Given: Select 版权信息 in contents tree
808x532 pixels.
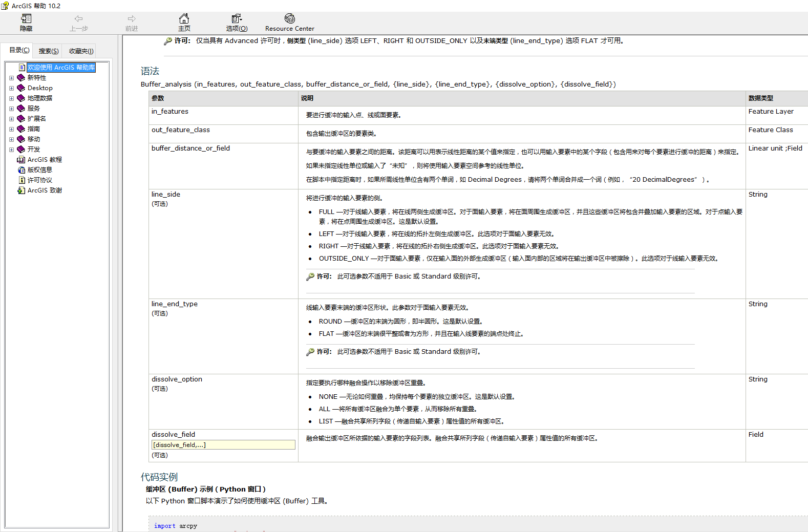Looking at the screenshot, I should tap(40, 170).
